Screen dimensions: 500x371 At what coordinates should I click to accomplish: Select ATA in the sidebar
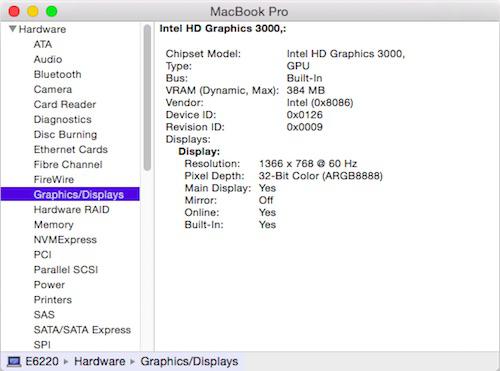pyautogui.click(x=43, y=44)
